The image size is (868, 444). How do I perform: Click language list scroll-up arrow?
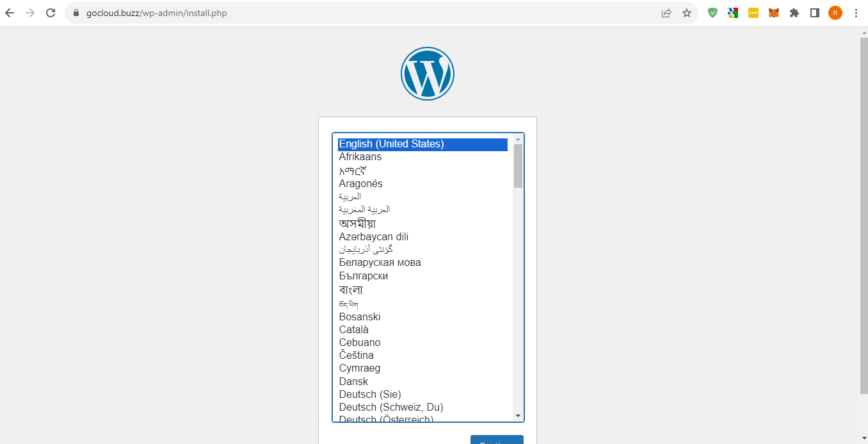click(518, 138)
